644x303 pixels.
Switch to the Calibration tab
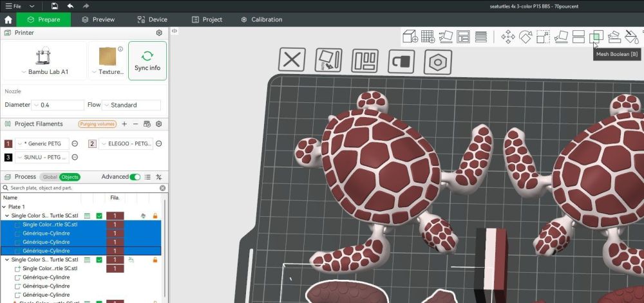pos(261,20)
